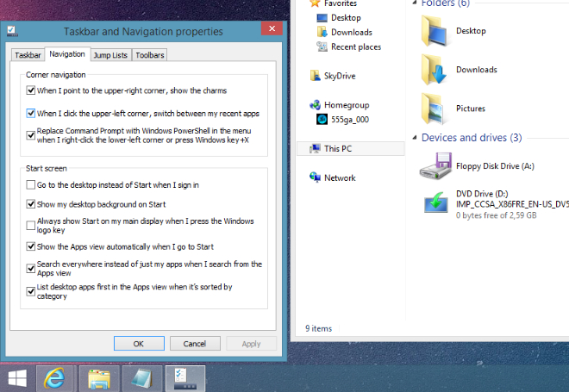Click the Homegroup icon in navigation pane

(x=315, y=105)
